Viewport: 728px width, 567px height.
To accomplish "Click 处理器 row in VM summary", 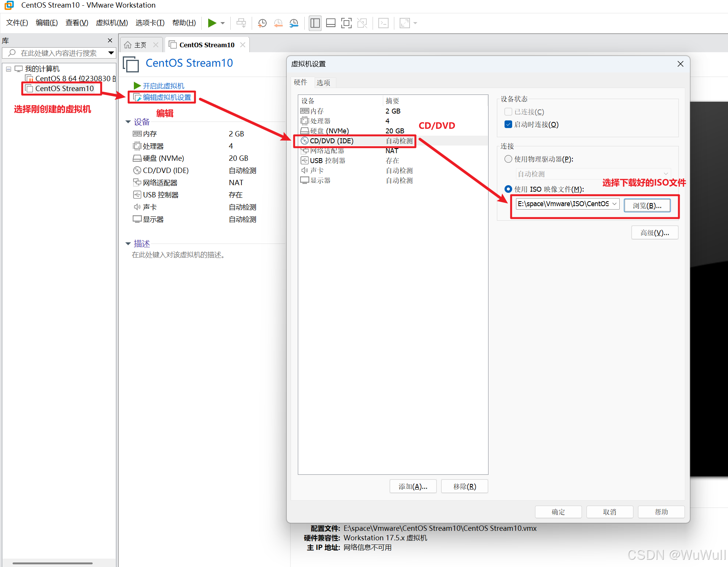I will (x=194, y=146).
